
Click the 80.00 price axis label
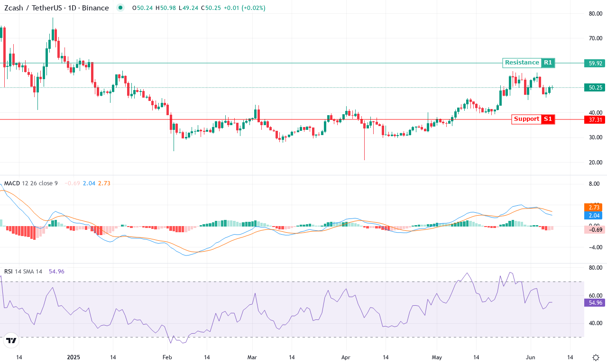pyautogui.click(x=595, y=14)
